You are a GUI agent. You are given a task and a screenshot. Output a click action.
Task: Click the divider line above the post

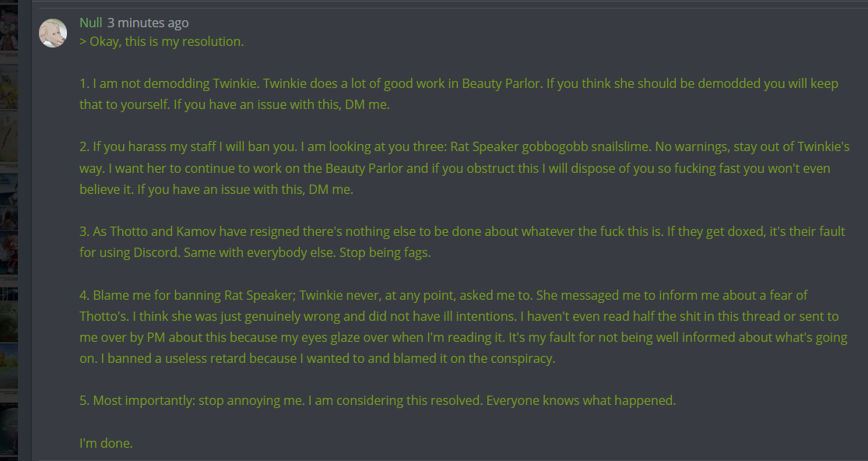452,7
